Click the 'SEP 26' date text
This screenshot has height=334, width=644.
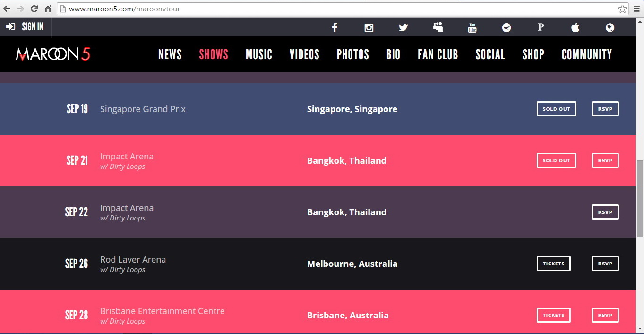point(77,264)
